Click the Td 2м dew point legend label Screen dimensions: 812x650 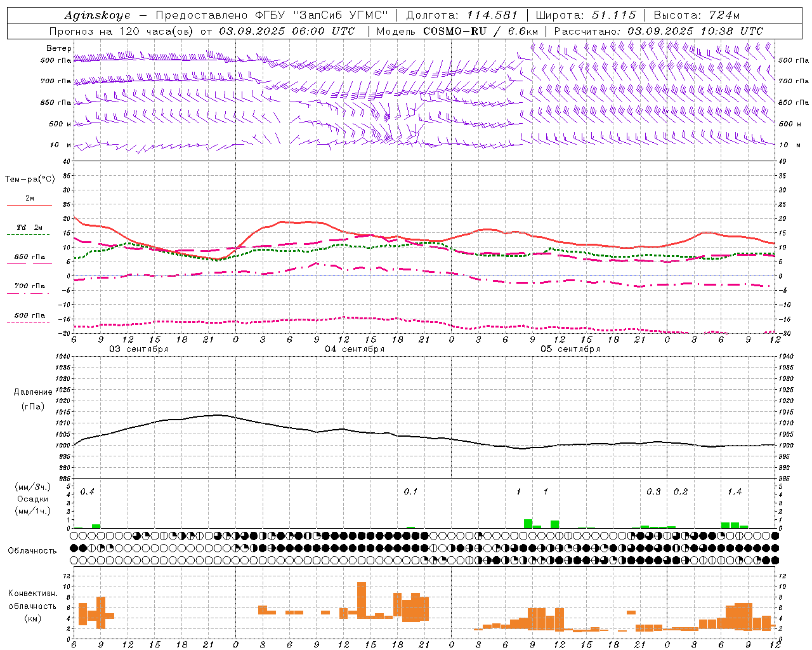pyautogui.click(x=29, y=227)
